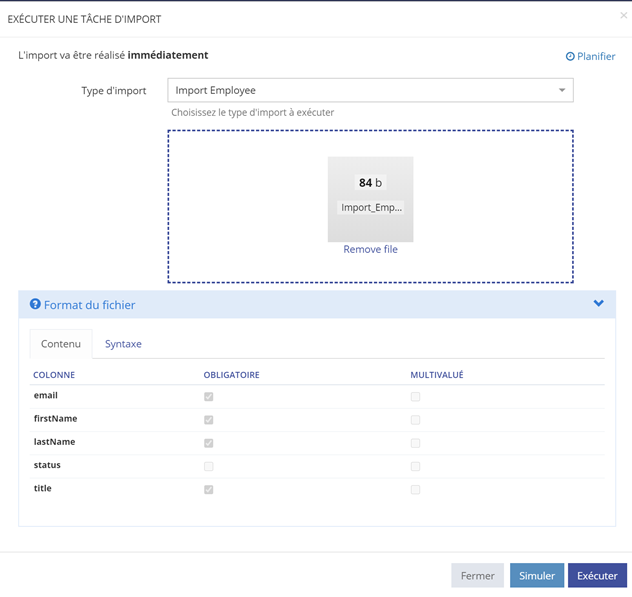Image resolution: width=632 pixels, height=597 pixels.
Task: Toggle email obligatoire checkbox
Action: pyautogui.click(x=208, y=397)
